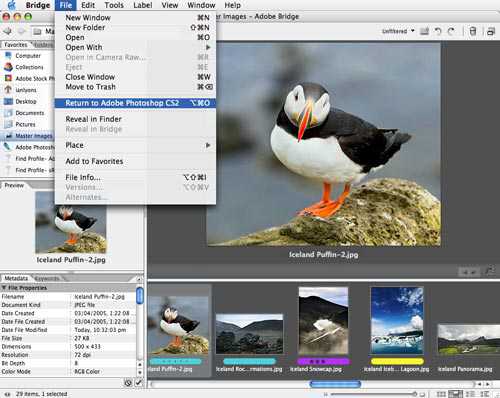Click the thumbnail size slider
Screen dimensions: 500x398
point(414,394)
